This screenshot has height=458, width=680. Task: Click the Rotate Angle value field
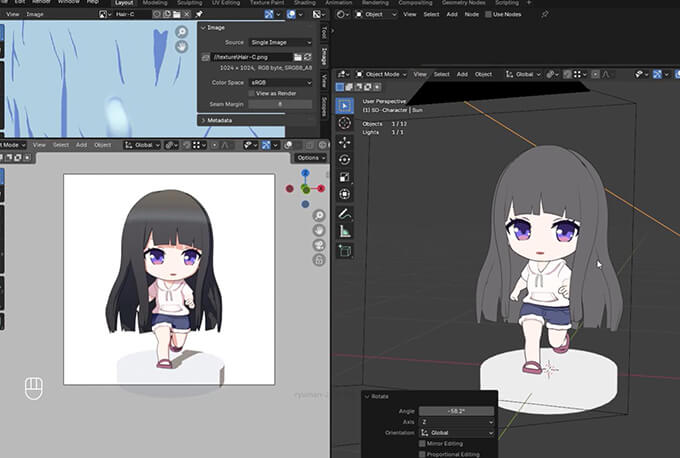tap(456, 411)
